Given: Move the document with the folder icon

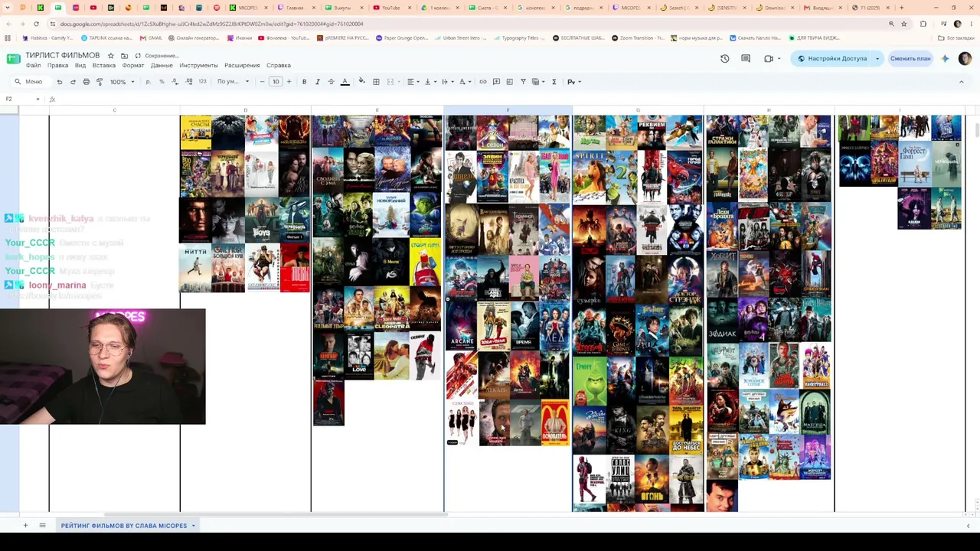Looking at the screenshot, I should pyautogui.click(x=124, y=56).
